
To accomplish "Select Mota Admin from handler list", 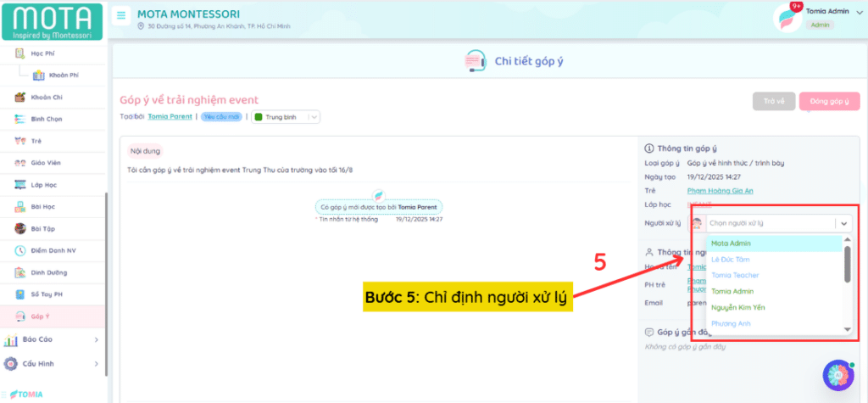I will click(731, 243).
